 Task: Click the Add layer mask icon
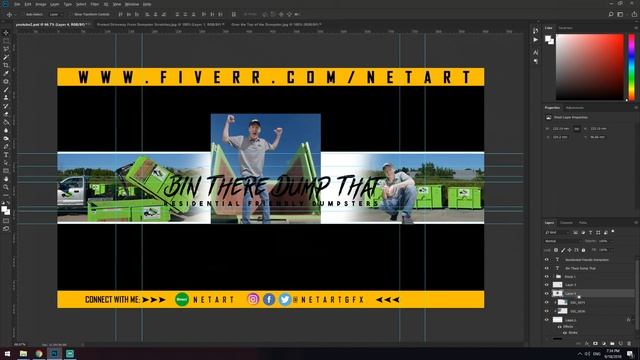[x=595, y=344]
